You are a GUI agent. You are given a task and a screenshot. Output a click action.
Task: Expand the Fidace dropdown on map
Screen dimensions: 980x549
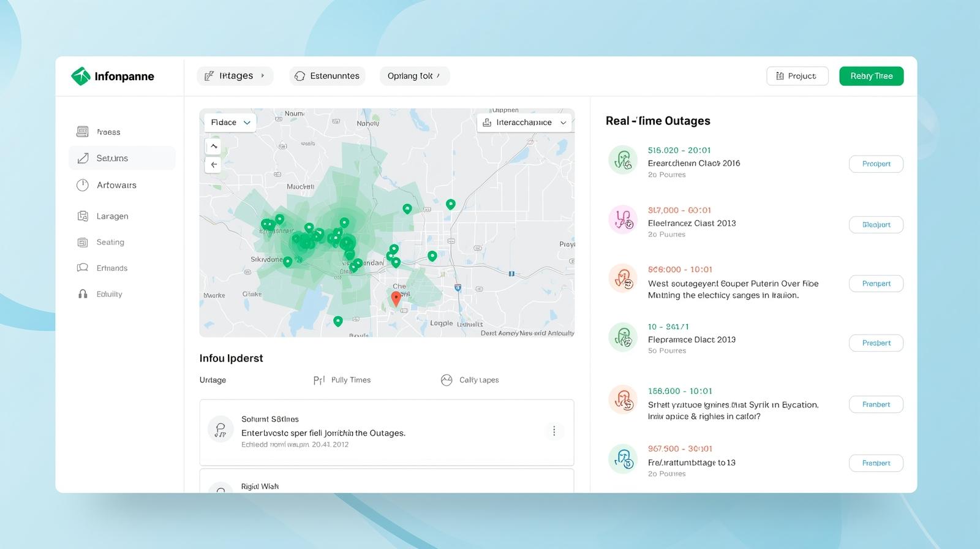pos(230,123)
